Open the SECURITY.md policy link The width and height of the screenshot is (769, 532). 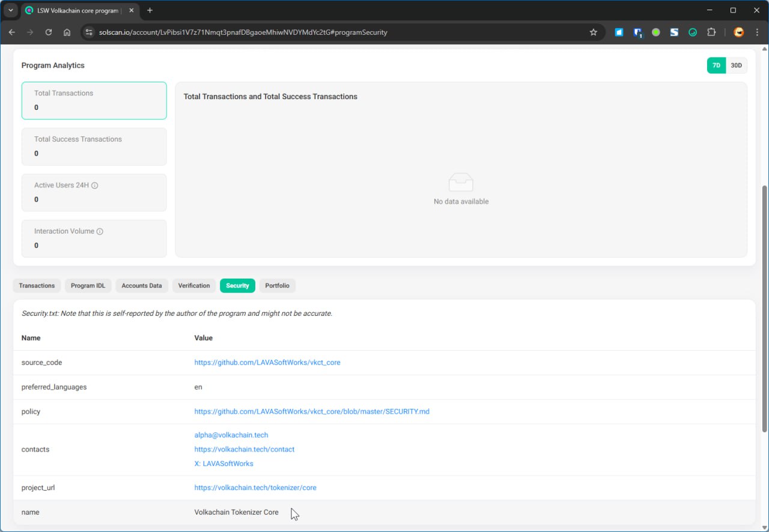312,412
